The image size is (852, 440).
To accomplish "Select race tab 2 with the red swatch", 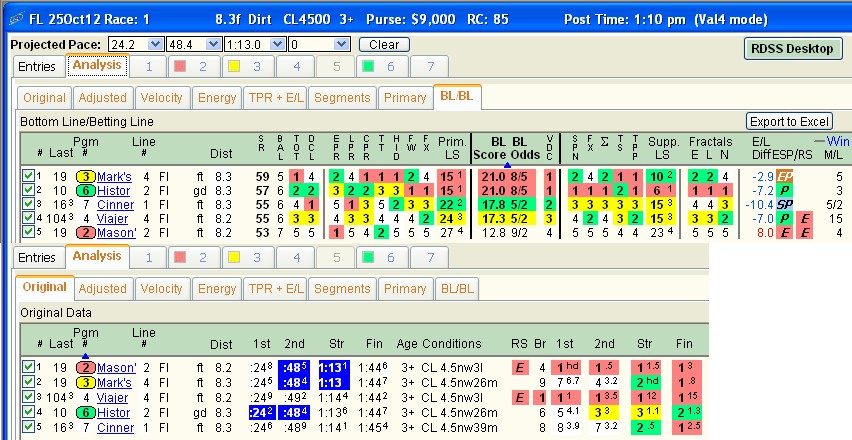I will pos(194,67).
